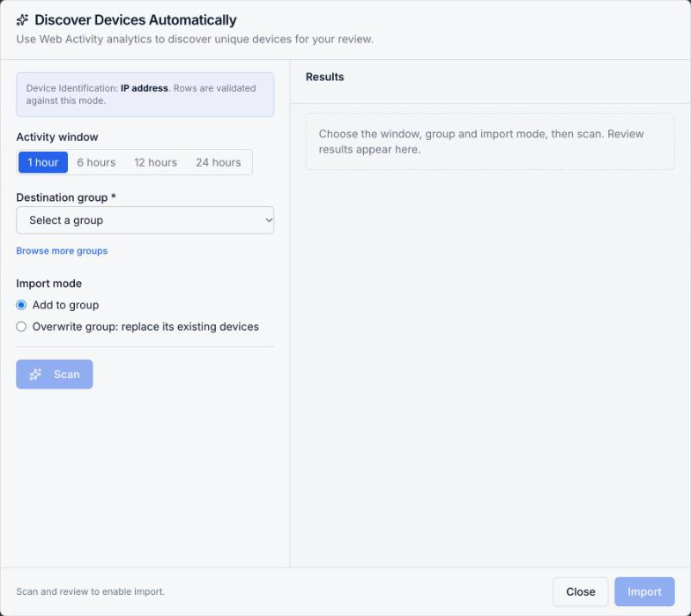Click the Import button
The width and height of the screenshot is (691, 616).
point(644,592)
